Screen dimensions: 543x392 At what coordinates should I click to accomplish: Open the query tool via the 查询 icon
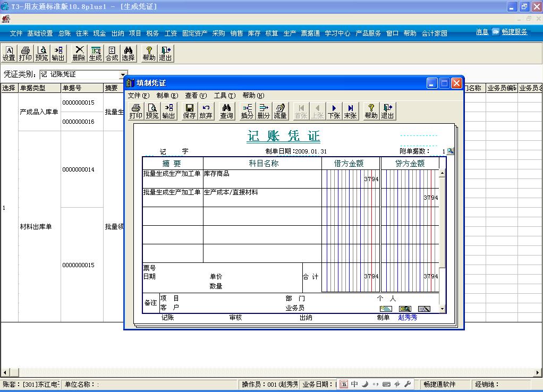226,110
